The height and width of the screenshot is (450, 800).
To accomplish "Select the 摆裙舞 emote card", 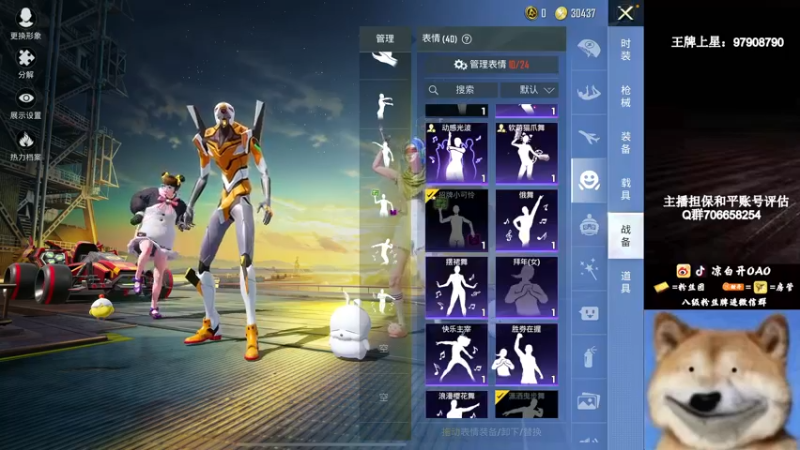I will 457,287.
